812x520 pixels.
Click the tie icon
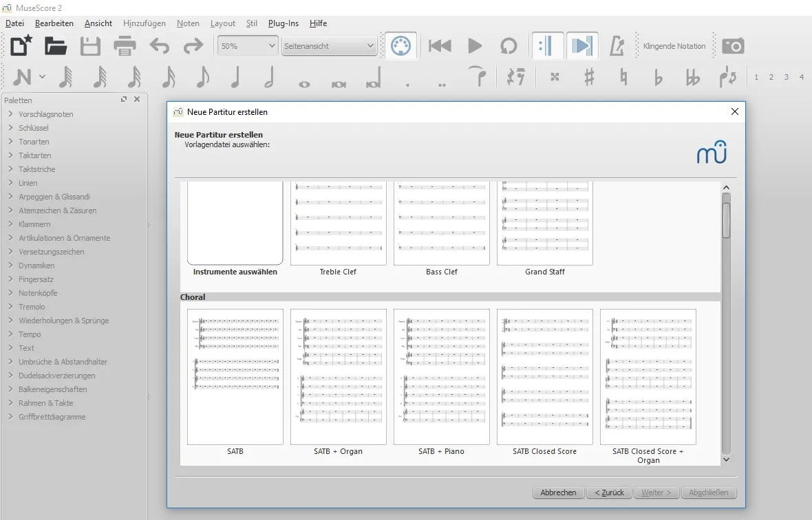(477, 76)
